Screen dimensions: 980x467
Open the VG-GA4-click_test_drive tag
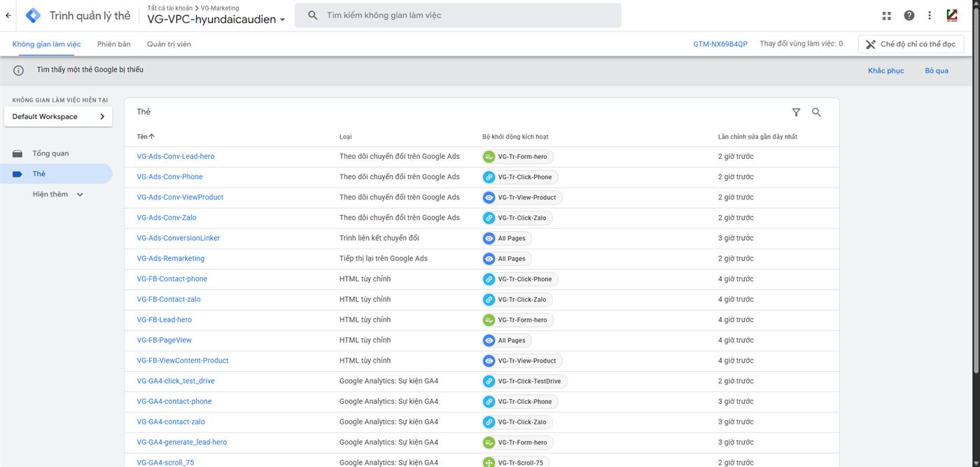click(x=176, y=381)
